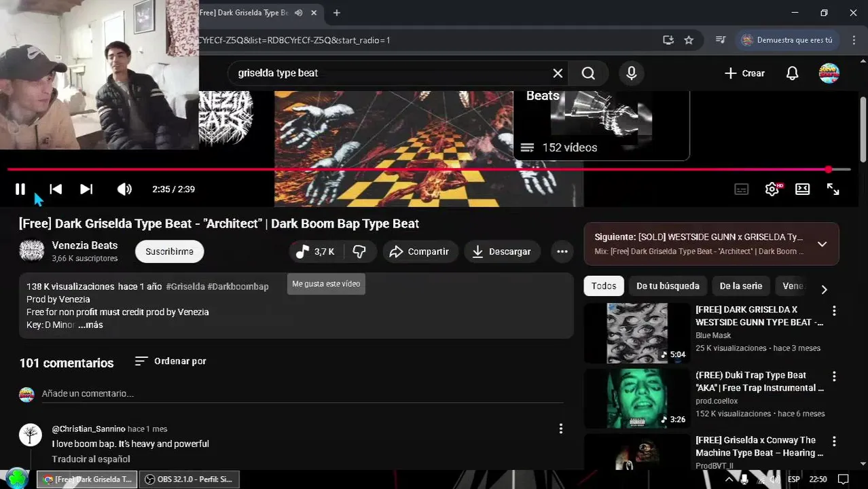Click the search magnifier button
Screen dimensions: 868x489
pos(588,73)
